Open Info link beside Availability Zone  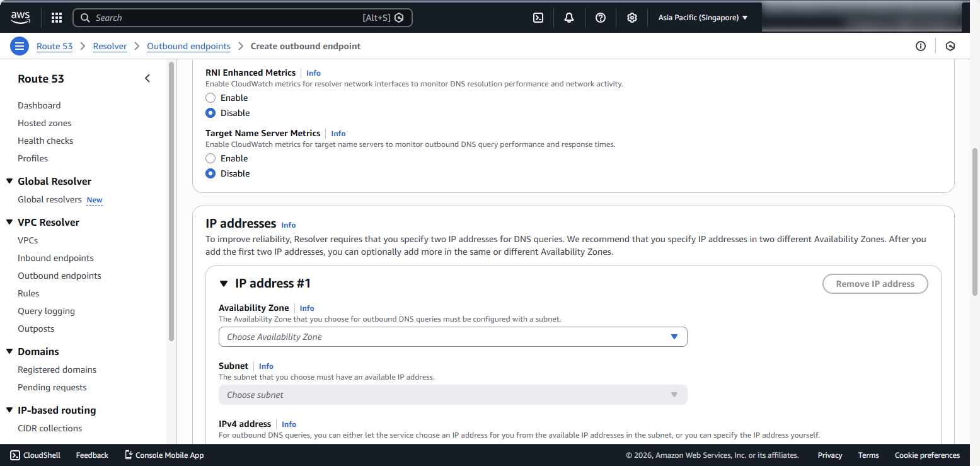[x=307, y=308]
